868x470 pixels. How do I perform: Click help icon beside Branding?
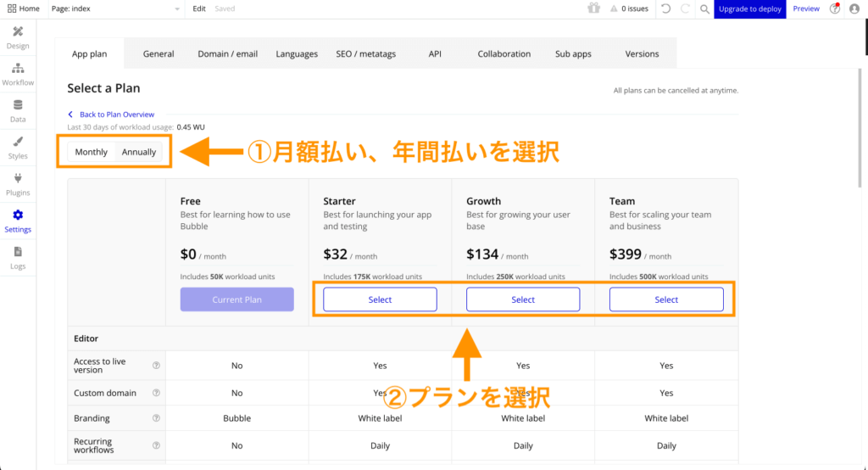click(156, 418)
